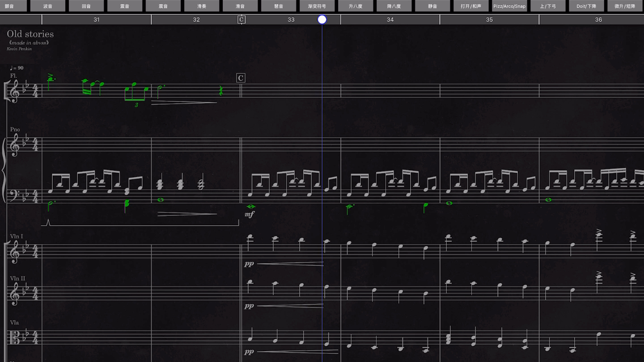
Task: Click the 微升/短降 button
Action: [625, 6]
